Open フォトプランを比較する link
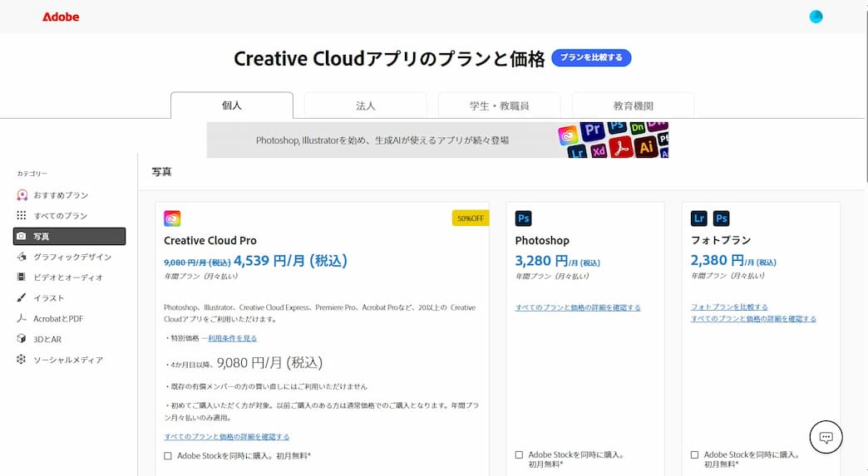 (x=729, y=307)
